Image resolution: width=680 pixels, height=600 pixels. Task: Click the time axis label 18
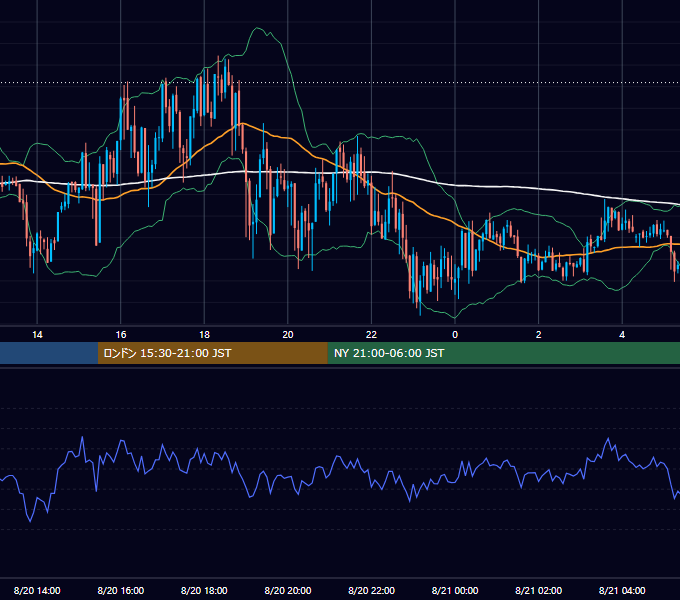coord(204,335)
